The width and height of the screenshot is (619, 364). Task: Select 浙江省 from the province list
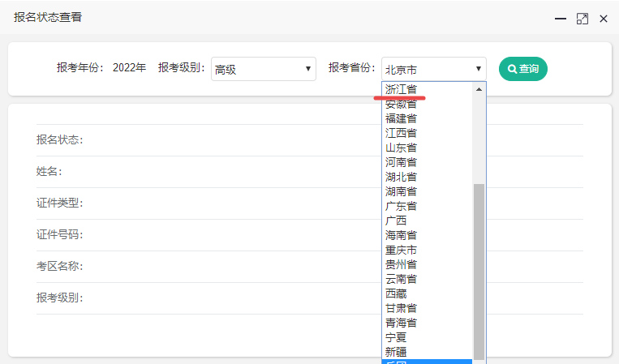click(402, 88)
